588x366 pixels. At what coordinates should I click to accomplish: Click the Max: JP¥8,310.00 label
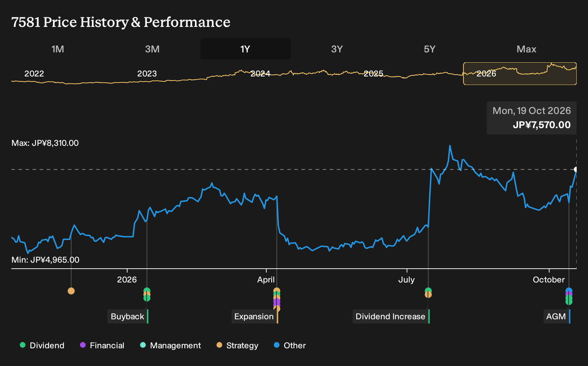[45, 143]
